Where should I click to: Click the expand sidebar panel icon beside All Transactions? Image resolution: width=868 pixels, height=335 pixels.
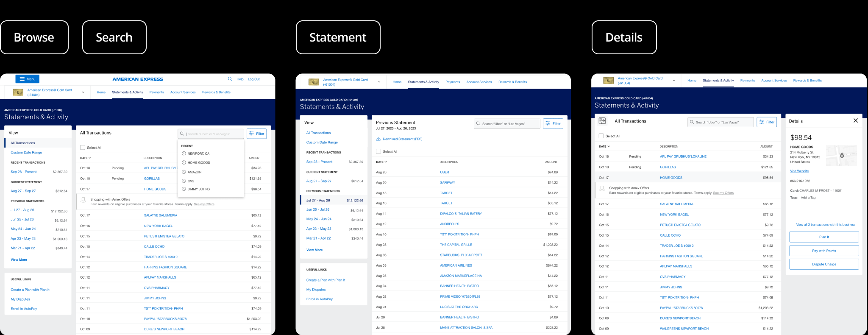pyautogui.click(x=602, y=121)
